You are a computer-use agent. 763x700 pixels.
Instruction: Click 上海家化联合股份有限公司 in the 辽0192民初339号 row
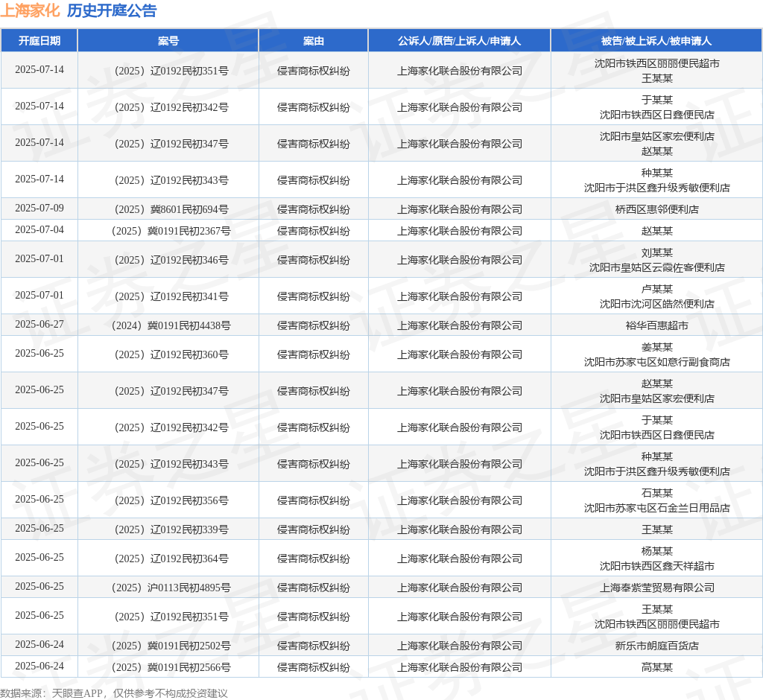point(459,529)
